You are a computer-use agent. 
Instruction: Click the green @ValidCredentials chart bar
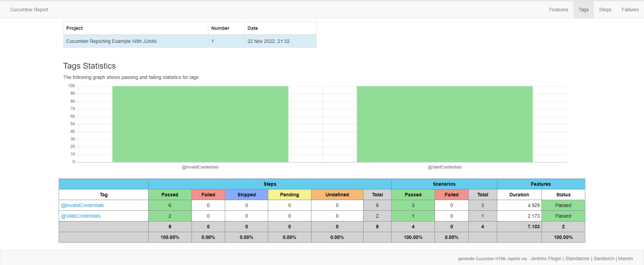tap(445, 124)
